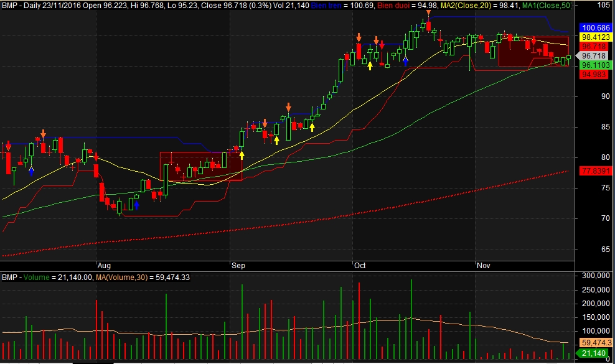Click the 300,000 volume axis label

pyautogui.click(x=595, y=276)
